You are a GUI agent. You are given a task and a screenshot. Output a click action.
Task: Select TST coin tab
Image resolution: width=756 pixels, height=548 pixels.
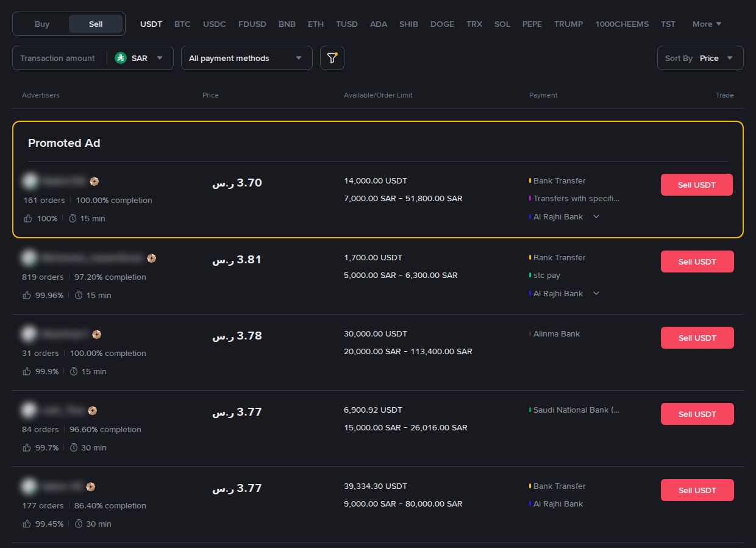[x=668, y=24]
